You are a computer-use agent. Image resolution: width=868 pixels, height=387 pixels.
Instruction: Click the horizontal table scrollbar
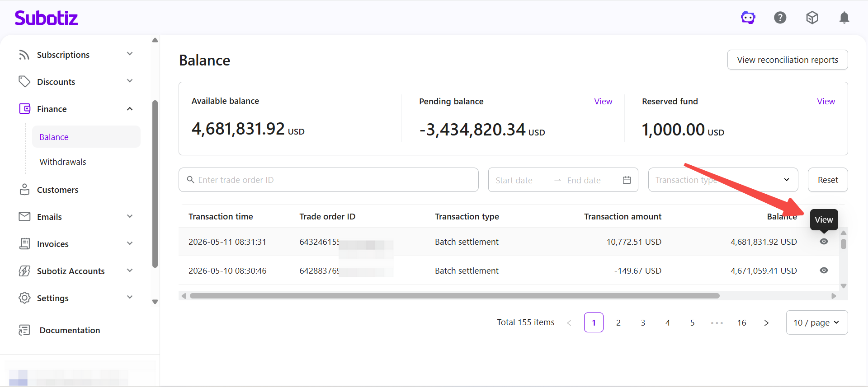pos(454,296)
